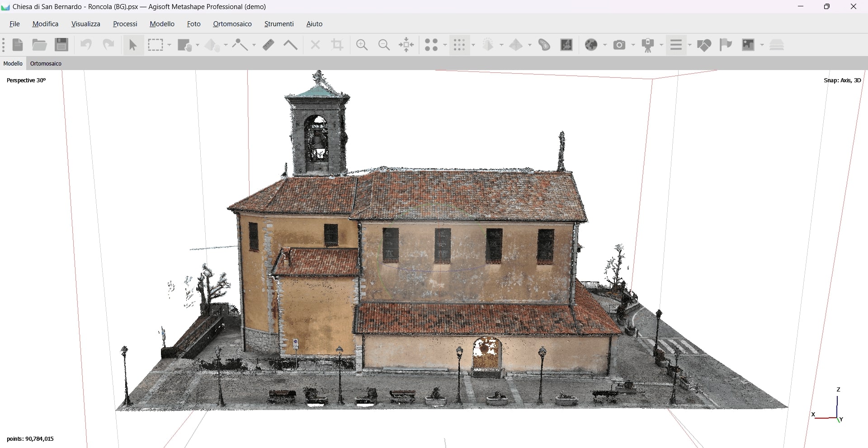
Task: Expand the Point Cloud view dropdown arrow
Action: pyautogui.click(x=473, y=45)
